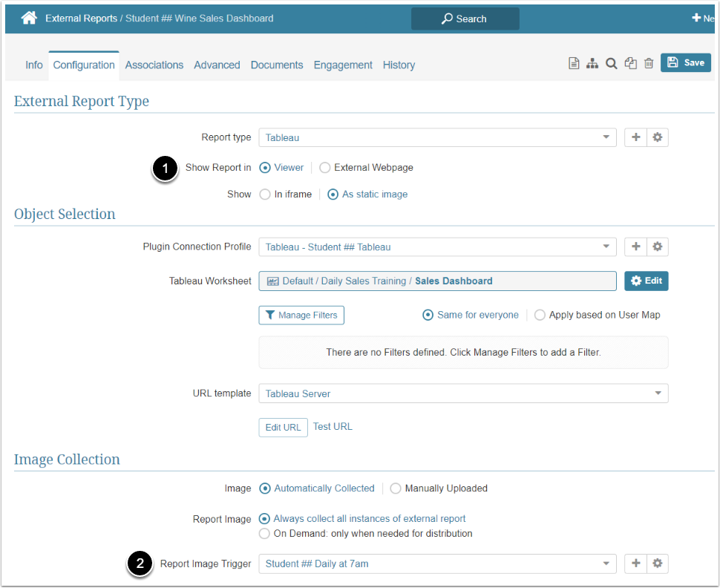Open the hierarchy tree icon

tap(592, 64)
